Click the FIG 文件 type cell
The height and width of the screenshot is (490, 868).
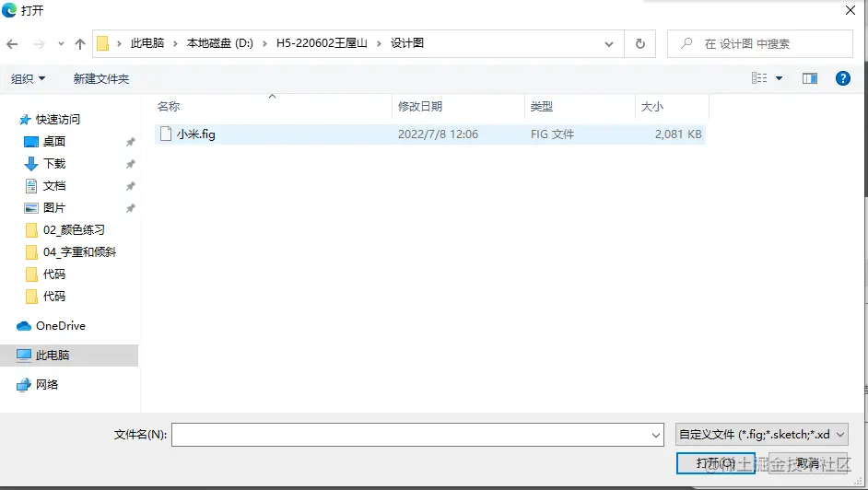pyautogui.click(x=552, y=134)
